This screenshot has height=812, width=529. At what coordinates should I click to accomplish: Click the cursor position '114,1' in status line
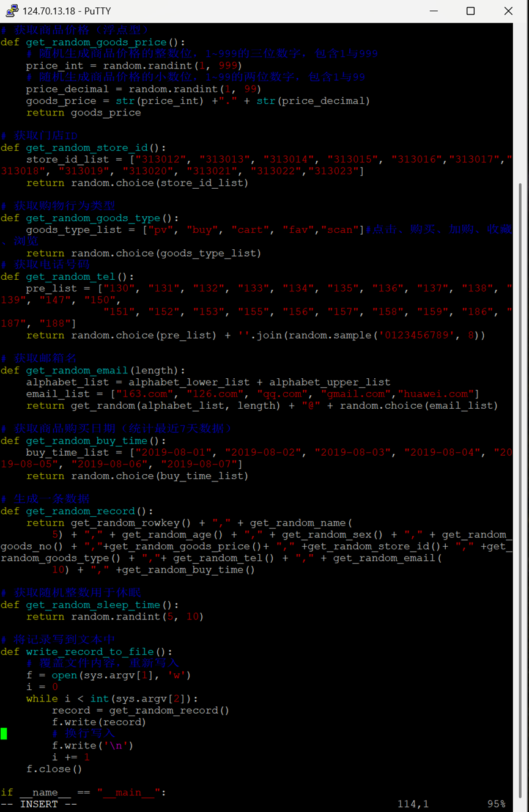(x=413, y=804)
